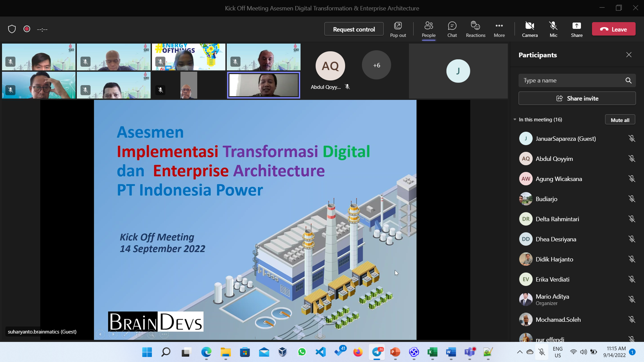Collapse the In this meeting list

pos(515,120)
